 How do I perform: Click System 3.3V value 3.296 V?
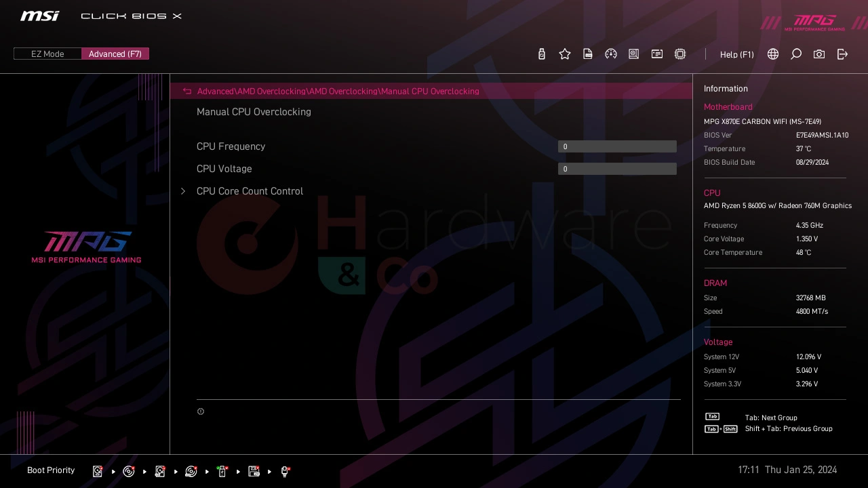tap(807, 384)
